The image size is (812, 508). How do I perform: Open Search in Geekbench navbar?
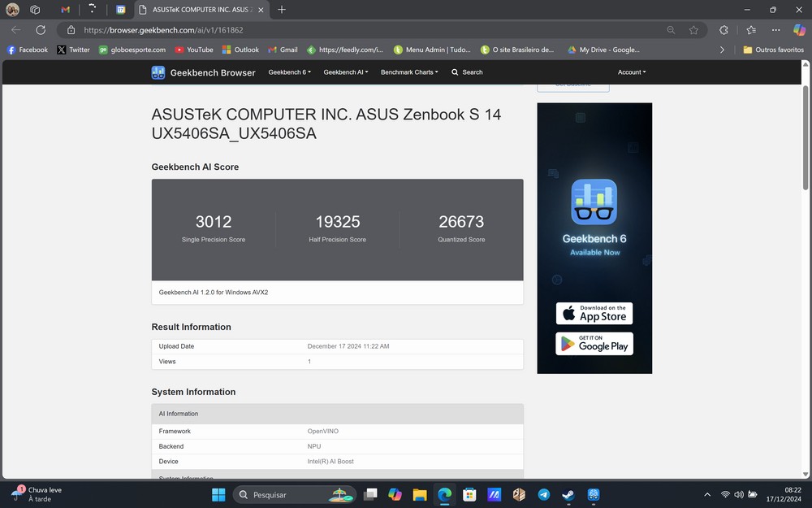coord(467,72)
